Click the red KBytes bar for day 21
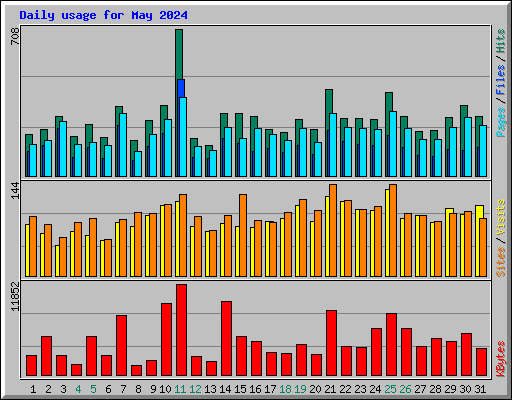Viewport: 512px width, 400px height. pyautogui.click(x=331, y=343)
